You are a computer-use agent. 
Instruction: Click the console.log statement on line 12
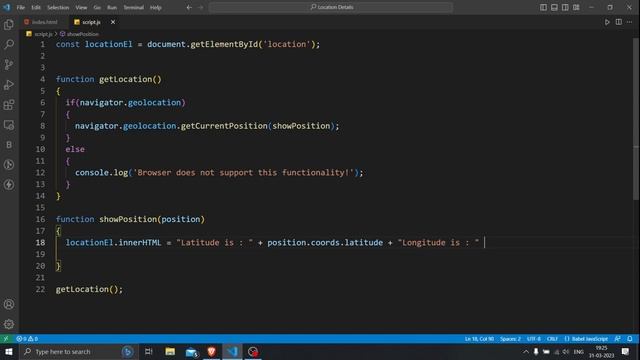[x=219, y=173]
